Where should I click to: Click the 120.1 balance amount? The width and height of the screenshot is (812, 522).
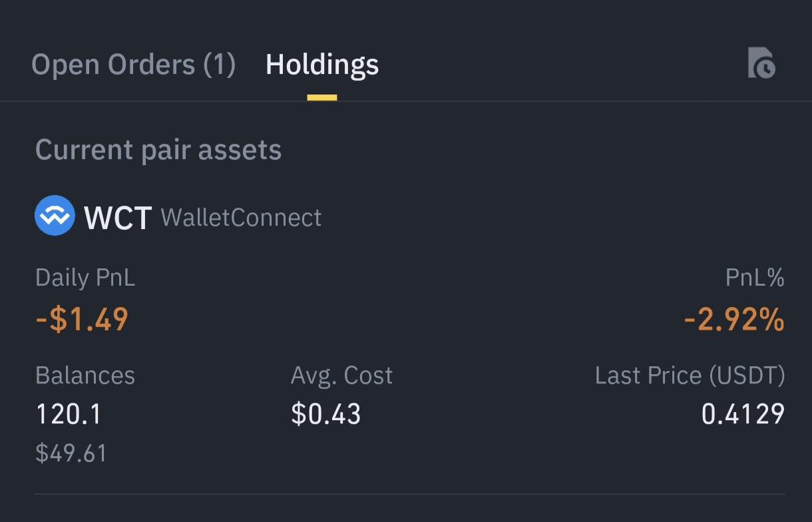[x=69, y=414]
